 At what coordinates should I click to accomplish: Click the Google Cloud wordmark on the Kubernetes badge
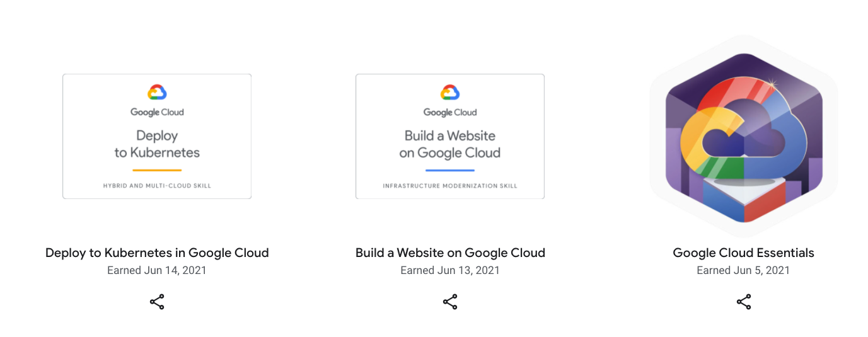pyautogui.click(x=157, y=112)
